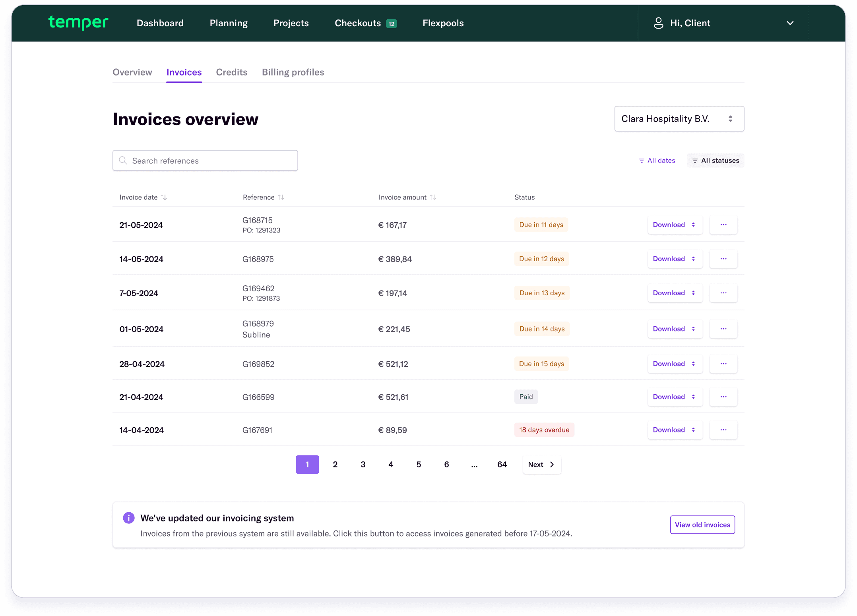Expand the Hi, Client account chevron
This screenshot has height=616, width=857.
coord(790,23)
